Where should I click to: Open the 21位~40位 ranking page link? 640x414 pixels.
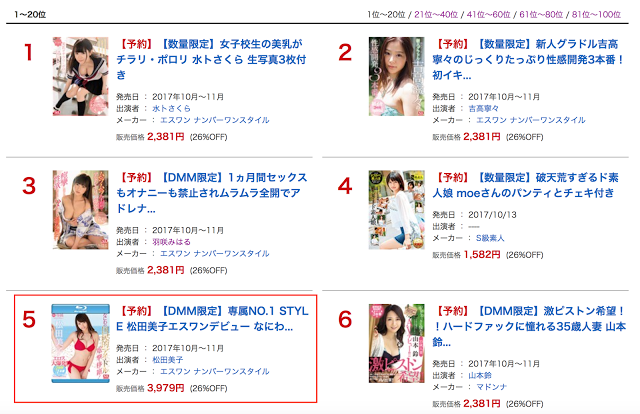(436, 15)
